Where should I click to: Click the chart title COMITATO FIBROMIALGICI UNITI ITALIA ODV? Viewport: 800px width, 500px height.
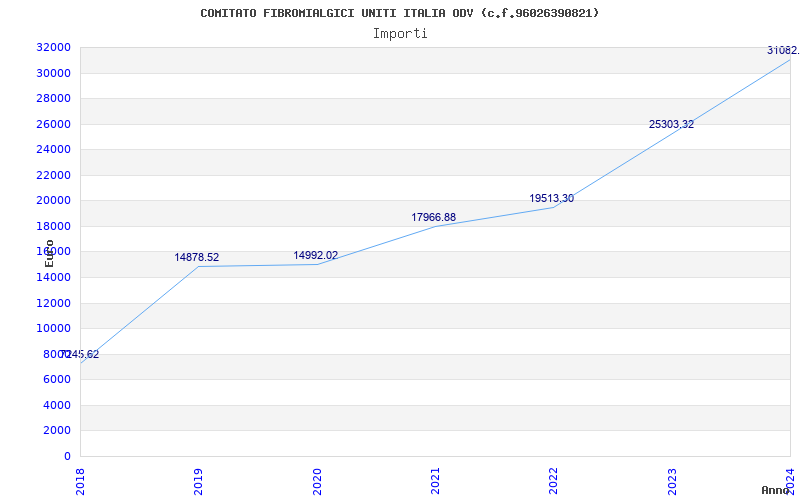point(399,13)
